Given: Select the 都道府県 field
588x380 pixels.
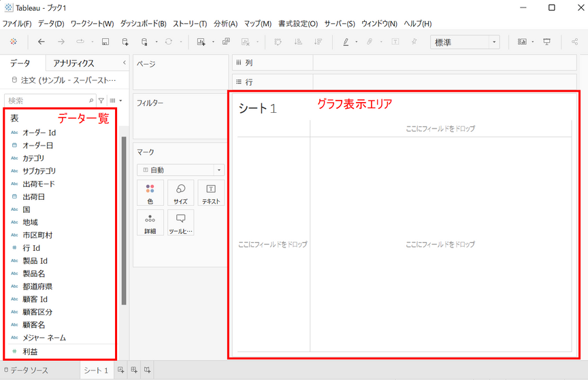Looking at the screenshot, I should coord(37,286).
